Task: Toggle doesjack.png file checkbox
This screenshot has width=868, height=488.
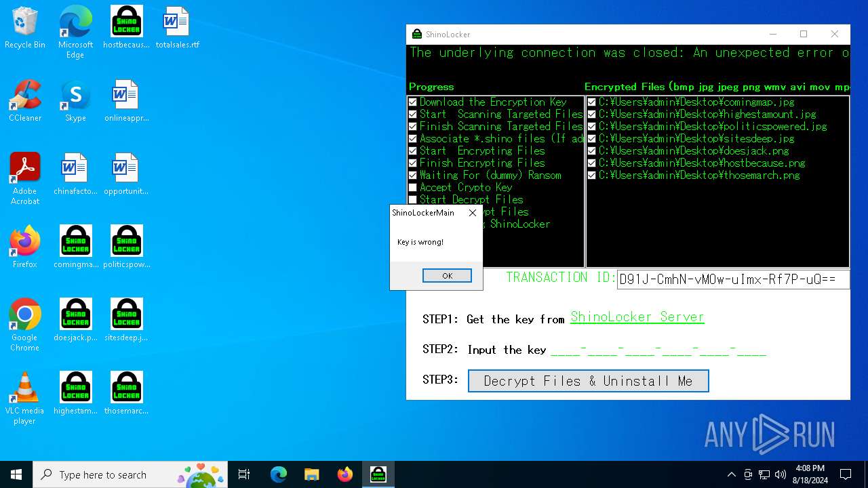Action: click(592, 151)
